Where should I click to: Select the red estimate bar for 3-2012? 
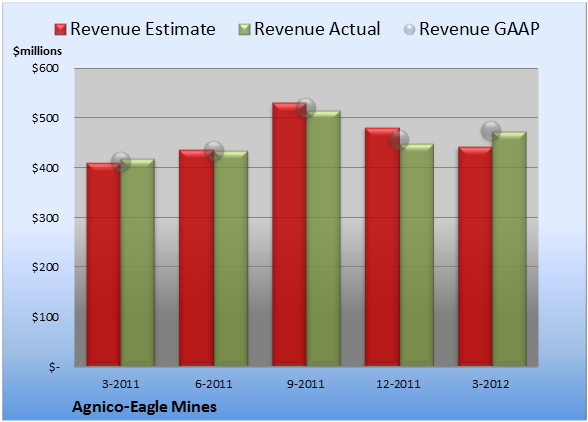click(475, 256)
